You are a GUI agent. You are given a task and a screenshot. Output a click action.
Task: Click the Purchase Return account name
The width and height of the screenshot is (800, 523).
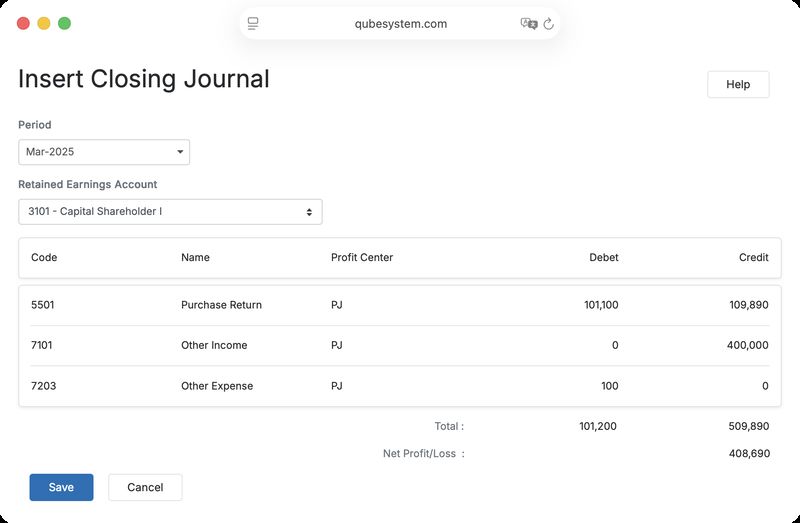tap(221, 305)
